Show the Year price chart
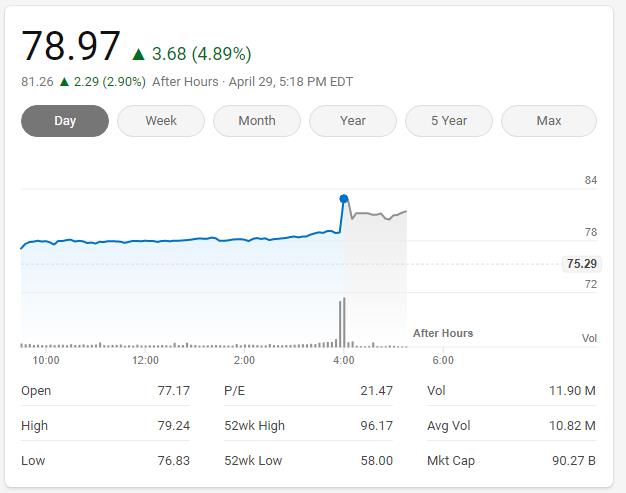 click(x=353, y=121)
